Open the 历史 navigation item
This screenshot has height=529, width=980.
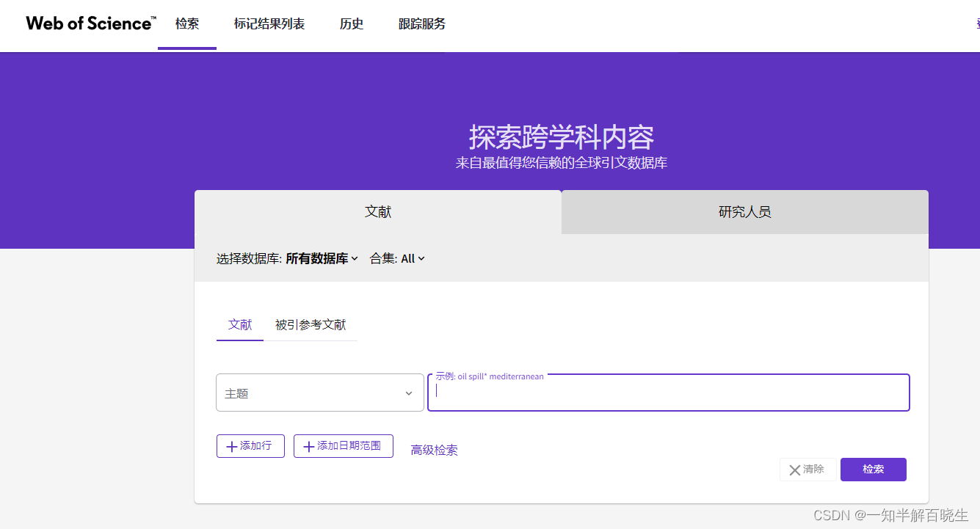click(352, 24)
